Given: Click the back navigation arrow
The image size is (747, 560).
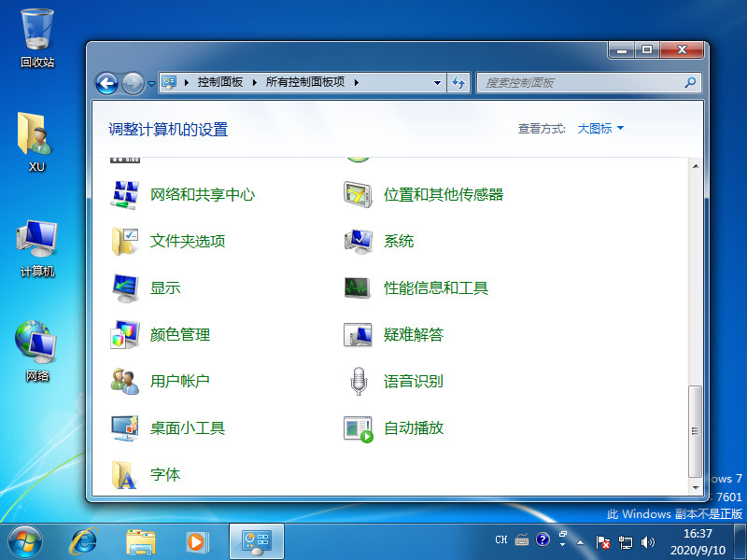Looking at the screenshot, I should [106, 83].
